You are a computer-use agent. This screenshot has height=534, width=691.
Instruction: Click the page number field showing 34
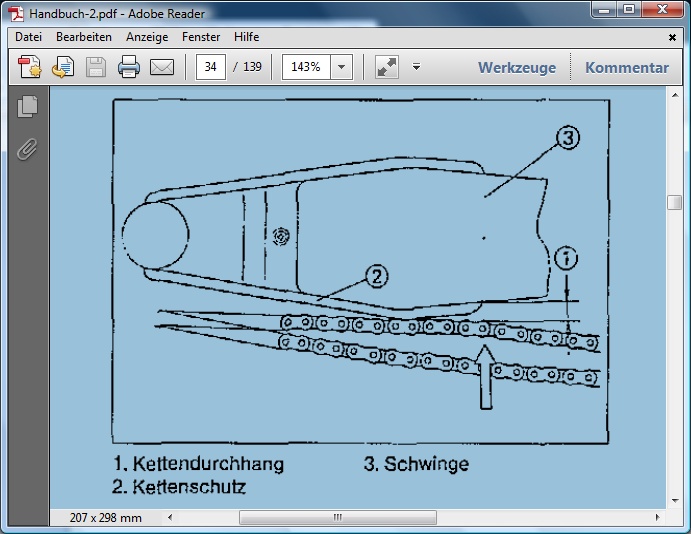[x=210, y=67]
